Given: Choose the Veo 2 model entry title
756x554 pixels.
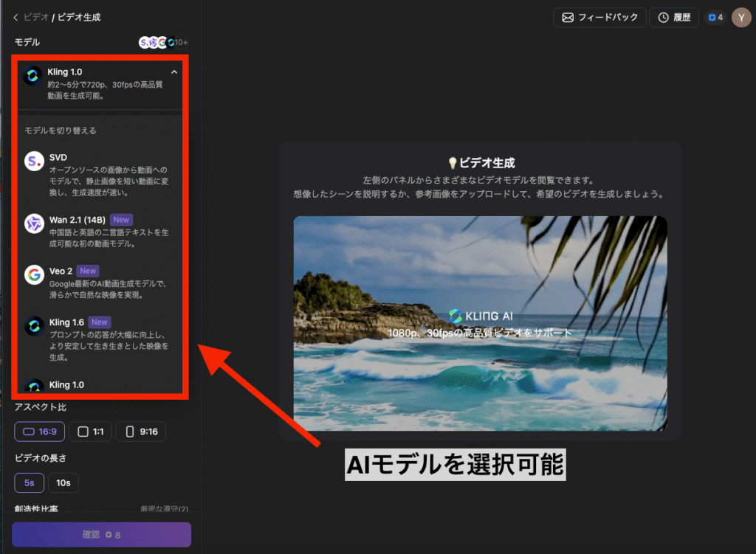Looking at the screenshot, I should coord(61,271).
